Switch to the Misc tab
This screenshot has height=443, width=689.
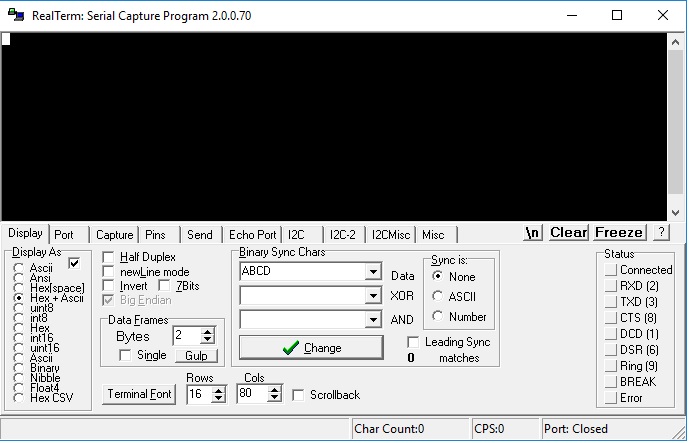(x=433, y=235)
